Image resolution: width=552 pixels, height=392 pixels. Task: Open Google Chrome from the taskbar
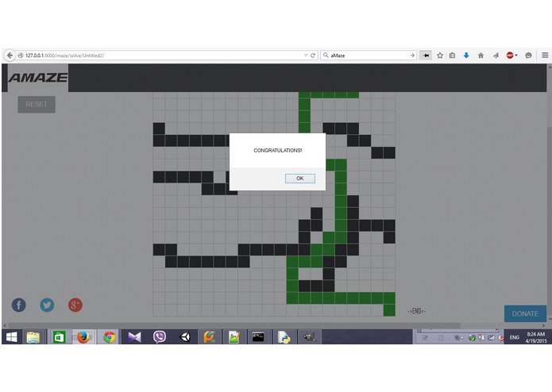tap(110, 337)
